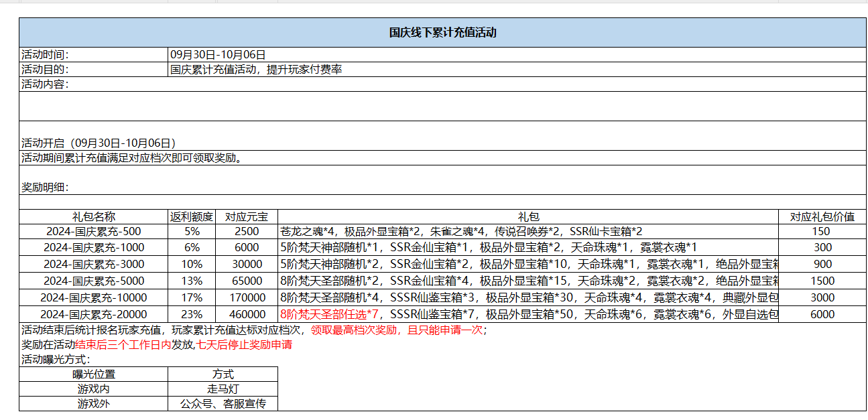
Task: Select the 460000 元宝 cell
Action: (247, 314)
